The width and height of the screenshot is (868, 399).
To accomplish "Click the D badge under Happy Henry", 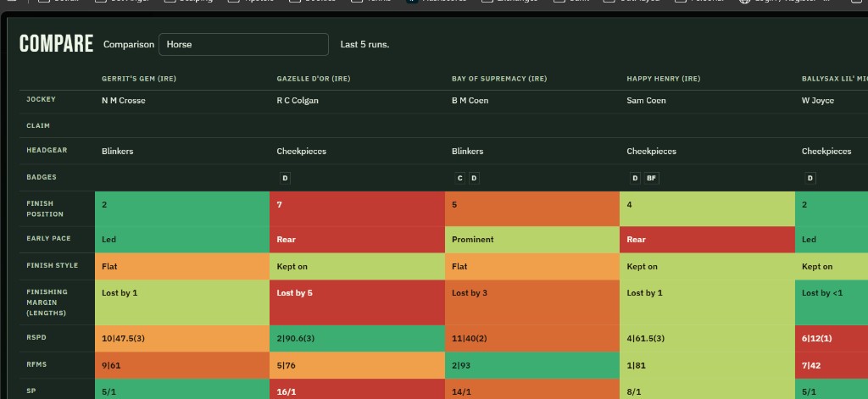I will coord(635,178).
